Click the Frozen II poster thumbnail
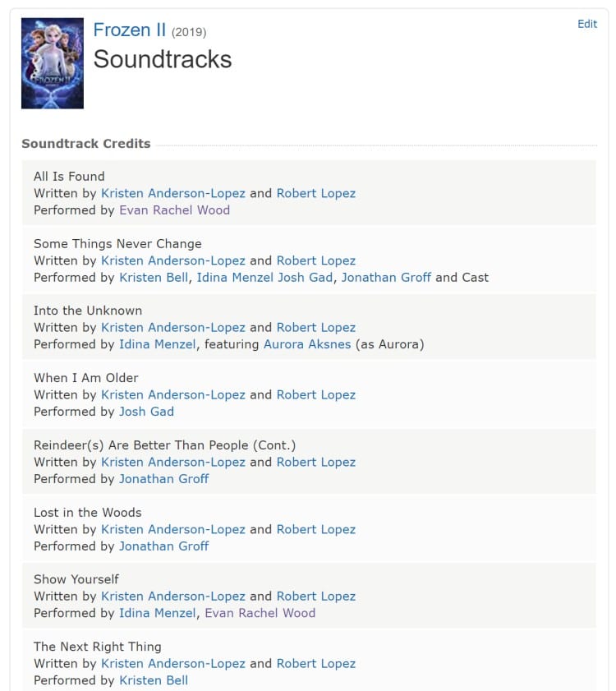The width and height of the screenshot is (616, 691). 52,63
